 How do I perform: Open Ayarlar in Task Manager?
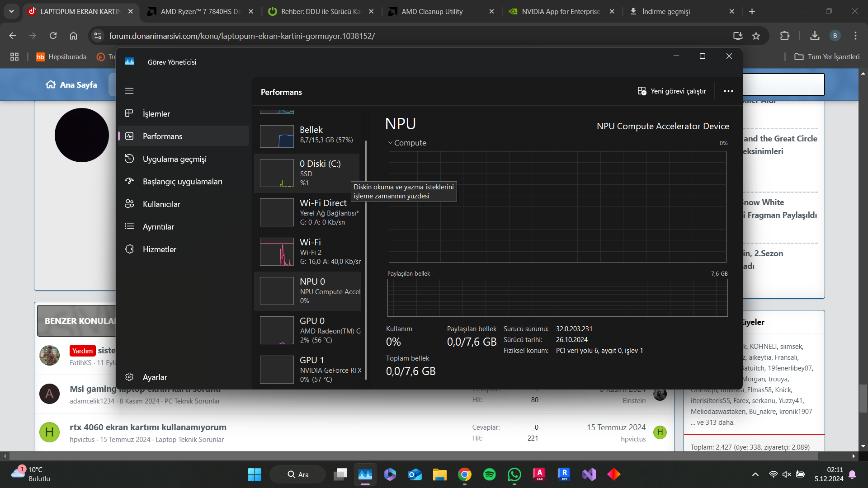tap(184, 377)
